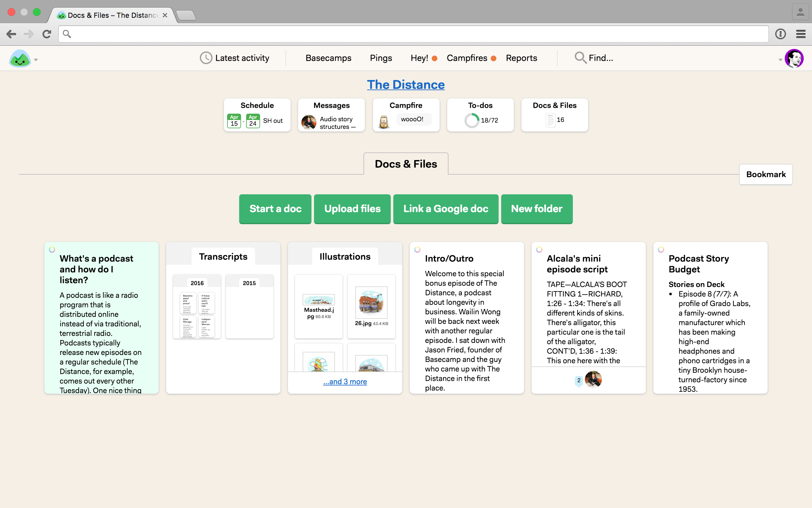Click color ring on Intro/Outro card

417,250
